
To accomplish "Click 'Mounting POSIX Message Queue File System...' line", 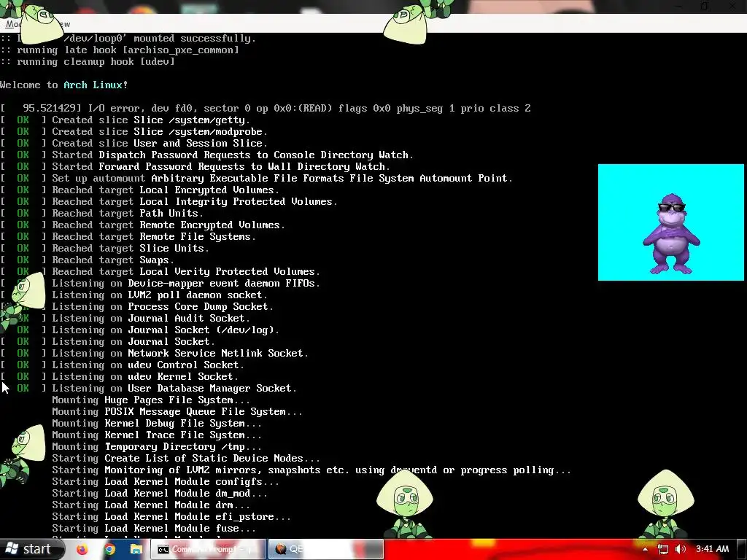I will coord(177,411).
